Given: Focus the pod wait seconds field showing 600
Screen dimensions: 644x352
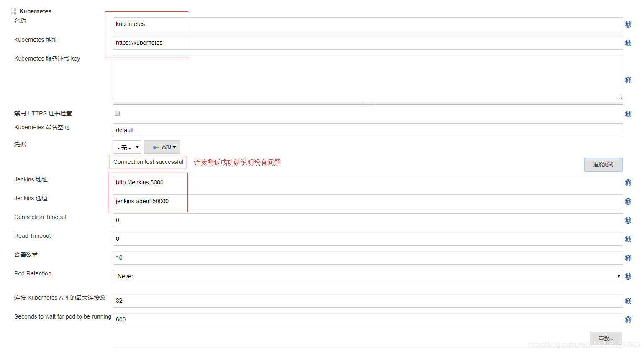Looking at the screenshot, I should (368, 319).
